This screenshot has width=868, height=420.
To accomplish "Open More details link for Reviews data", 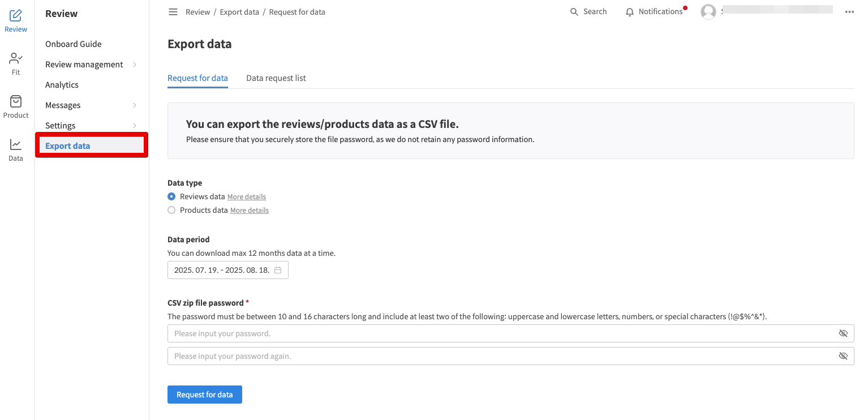I will (x=247, y=197).
